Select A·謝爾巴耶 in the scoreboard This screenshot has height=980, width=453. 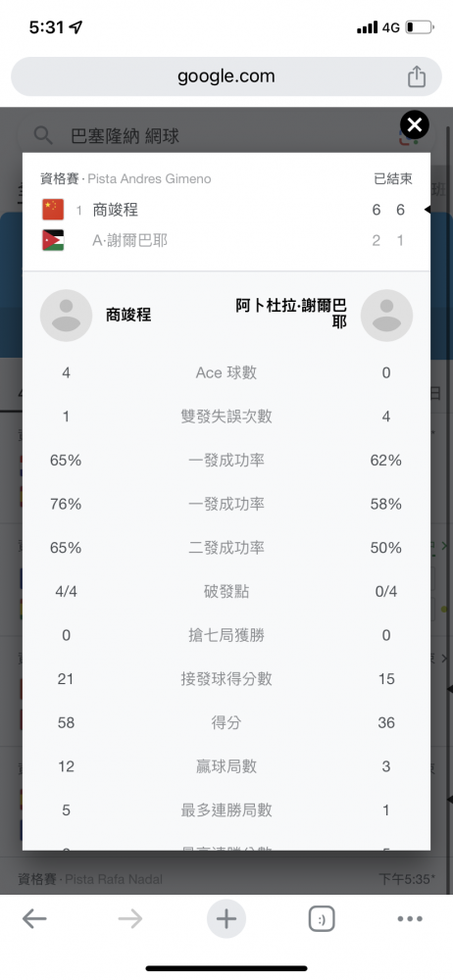pyautogui.click(x=130, y=241)
